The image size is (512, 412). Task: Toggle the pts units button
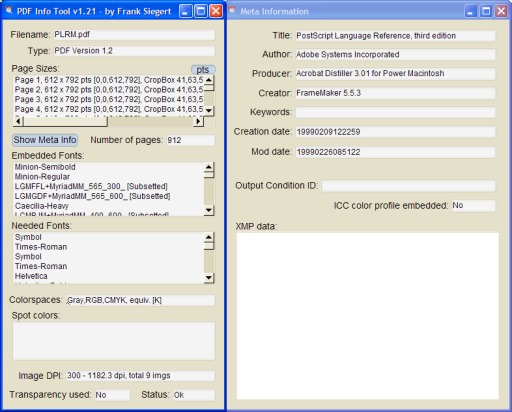point(203,69)
